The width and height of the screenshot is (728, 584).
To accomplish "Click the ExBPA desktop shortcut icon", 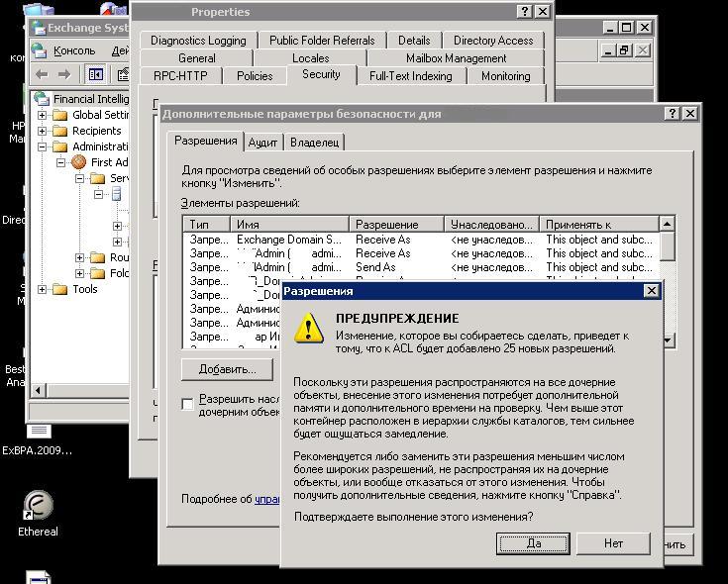I will pos(38,432).
